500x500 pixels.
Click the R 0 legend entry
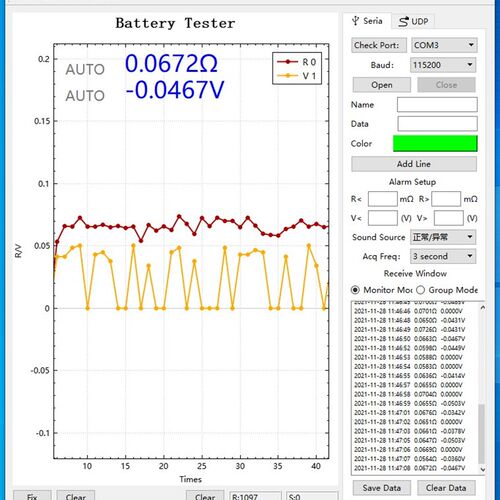click(297, 62)
